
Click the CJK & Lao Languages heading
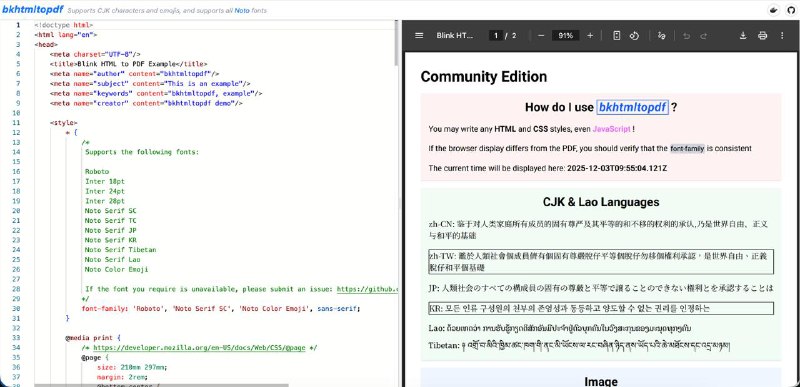(x=601, y=202)
